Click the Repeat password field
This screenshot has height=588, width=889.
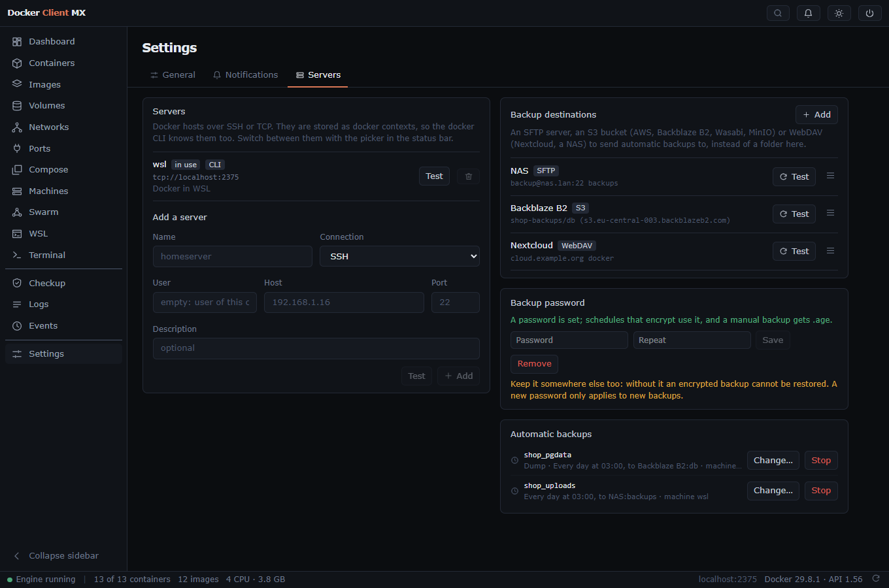pos(692,340)
